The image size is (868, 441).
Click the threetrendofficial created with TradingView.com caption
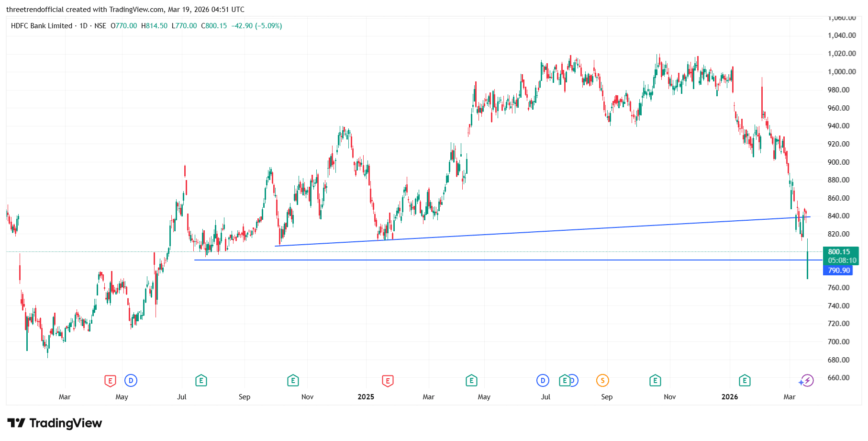(x=125, y=10)
